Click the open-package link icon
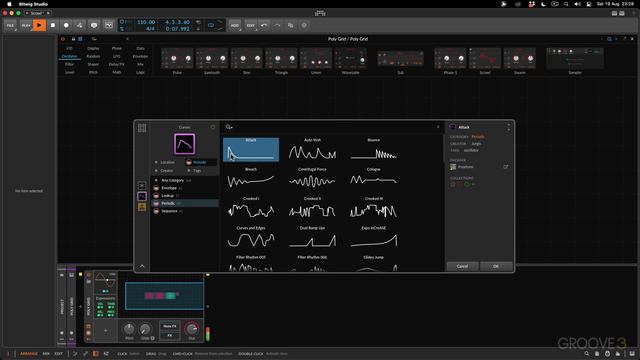 506,167
